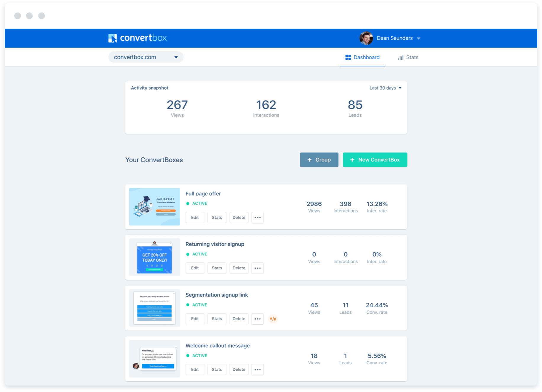This screenshot has height=392, width=542.
Task: Click the Your ConvertBoxes heading
Action: point(154,160)
